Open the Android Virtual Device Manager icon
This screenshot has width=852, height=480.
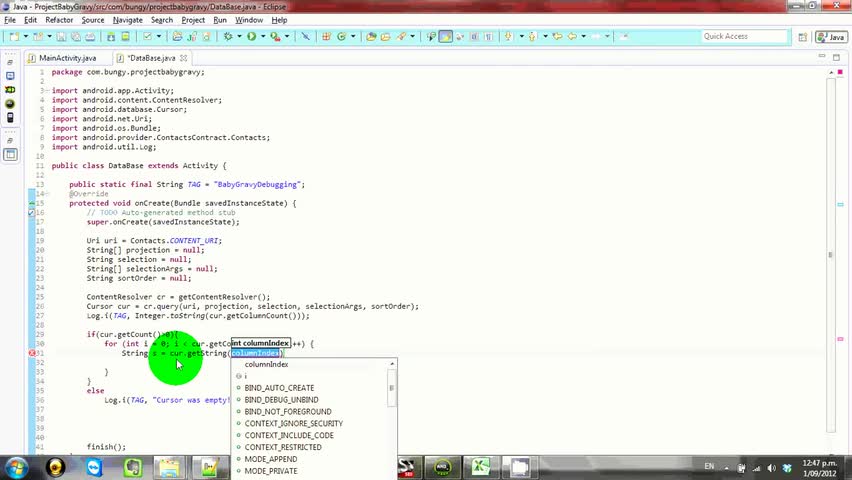(x=126, y=36)
